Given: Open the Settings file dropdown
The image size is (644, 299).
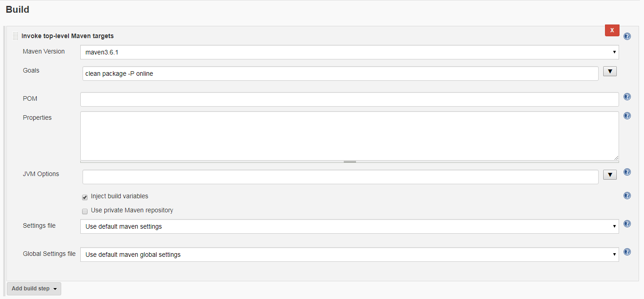Looking at the screenshot, I should [349, 226].
